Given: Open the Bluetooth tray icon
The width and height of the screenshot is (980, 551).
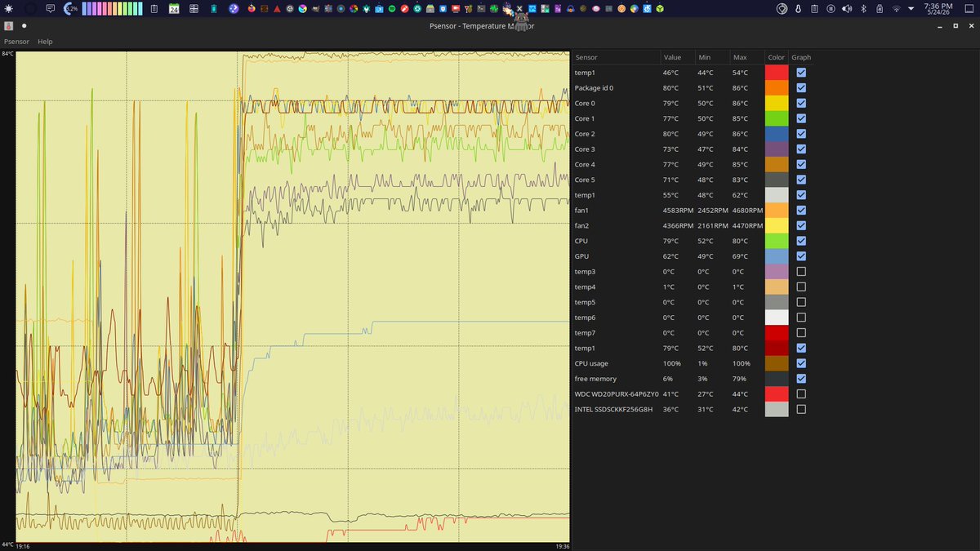Looking at the screenshot, I should [x=863, y=8].
